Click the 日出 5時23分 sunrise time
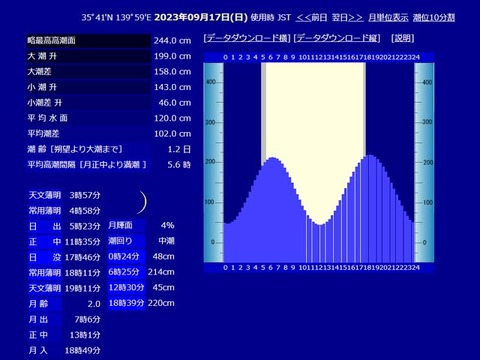 [x=85, y=226]
